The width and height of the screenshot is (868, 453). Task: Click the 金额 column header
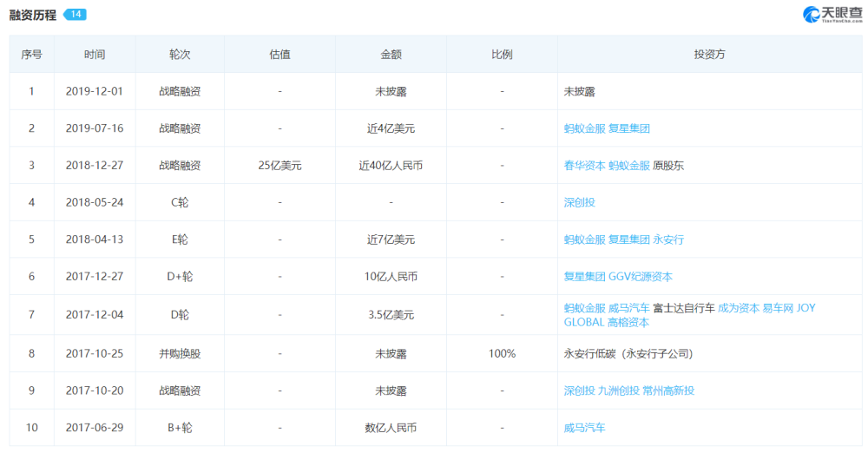pyautogui.click(x=391, y=55)
